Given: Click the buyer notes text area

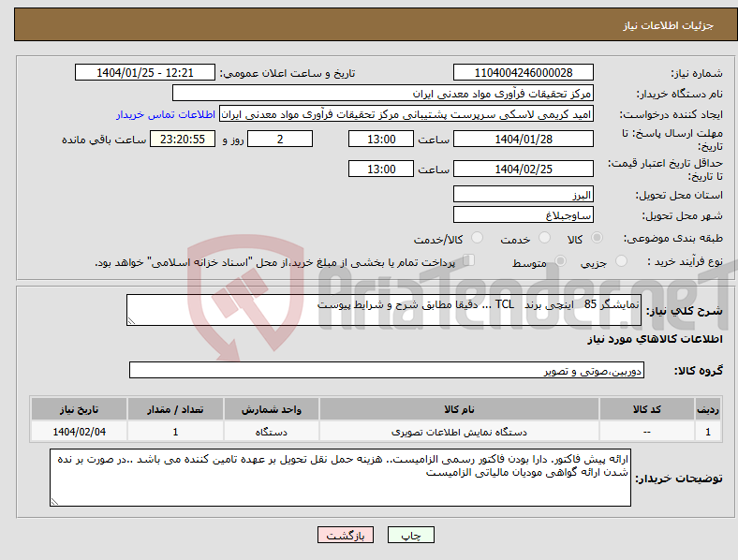Looking at the screenshot, I should point(340,478).
